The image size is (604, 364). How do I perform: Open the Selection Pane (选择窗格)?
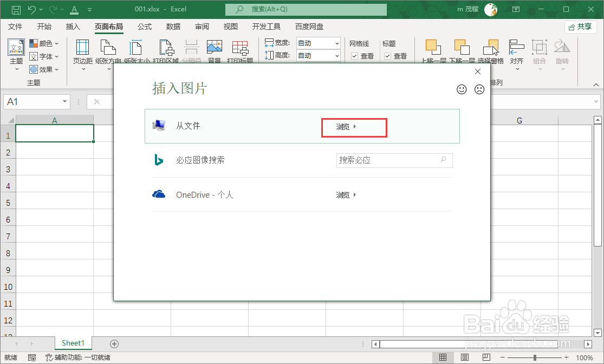pos(491,51)
